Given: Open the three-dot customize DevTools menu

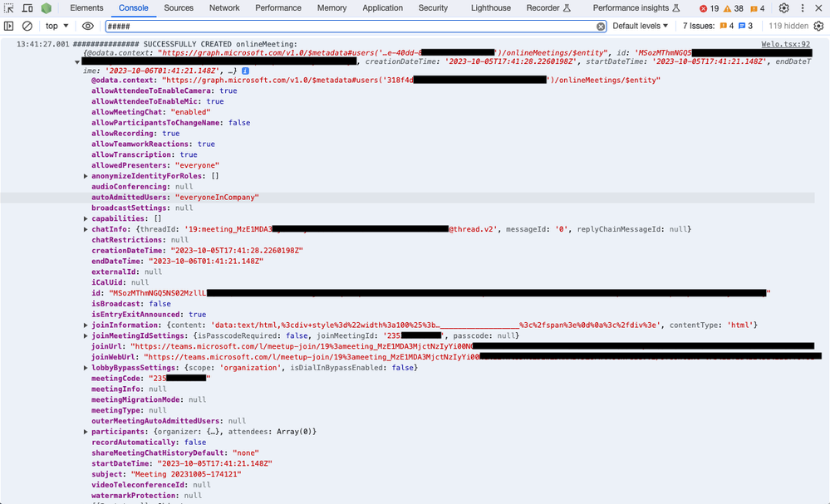Looking at the screenshot, I should point(803,8).
